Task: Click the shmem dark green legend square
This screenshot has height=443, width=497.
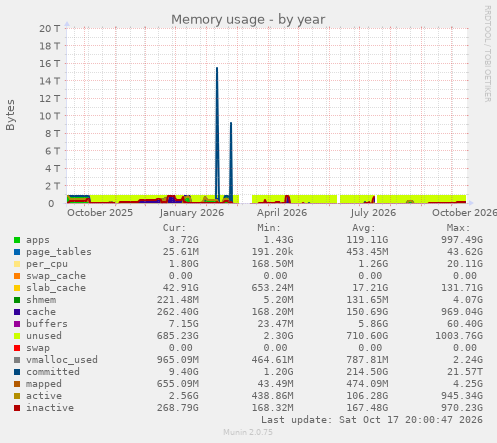Action: pos(17,300)
